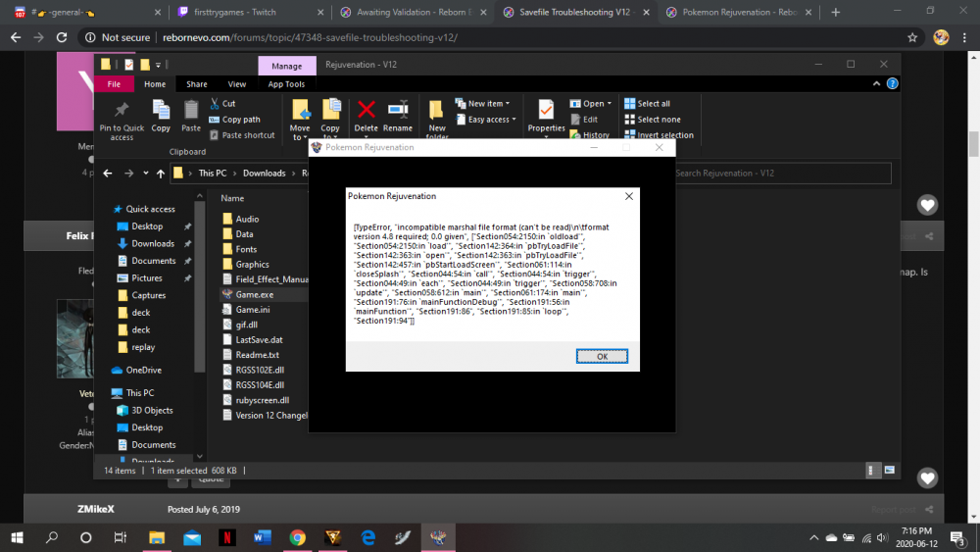Click Paste shortcut in ribbon

pyautogui.click(x=242, y=135)
